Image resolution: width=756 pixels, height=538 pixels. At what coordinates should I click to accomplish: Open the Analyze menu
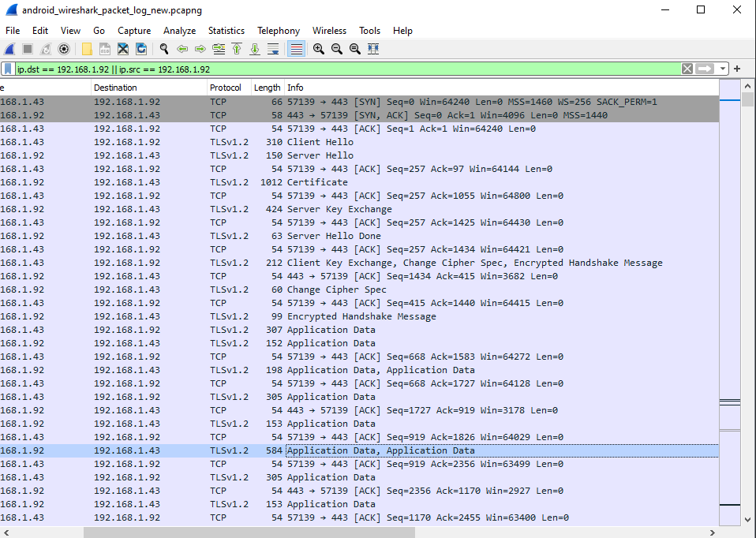click(179, 31)
